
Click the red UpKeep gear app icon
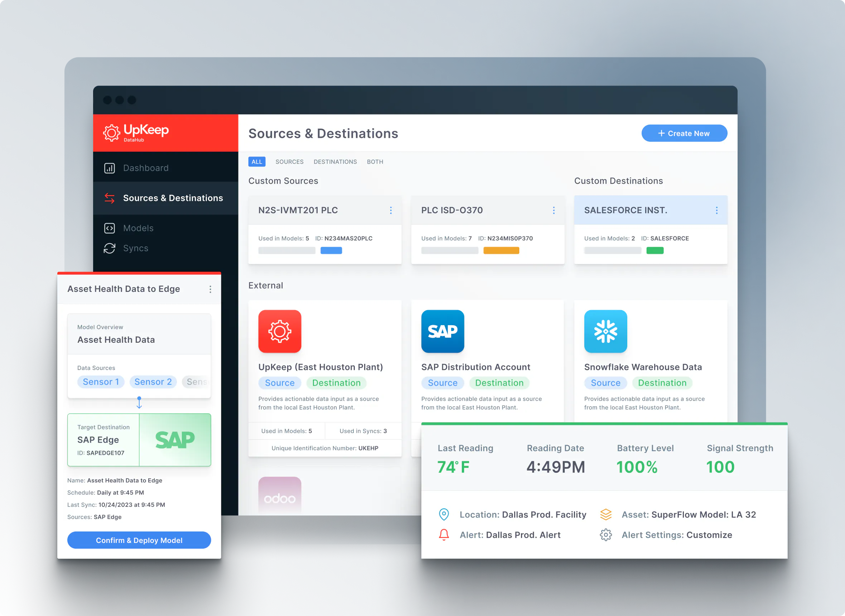pyautogui.click(x=280, y=331)
